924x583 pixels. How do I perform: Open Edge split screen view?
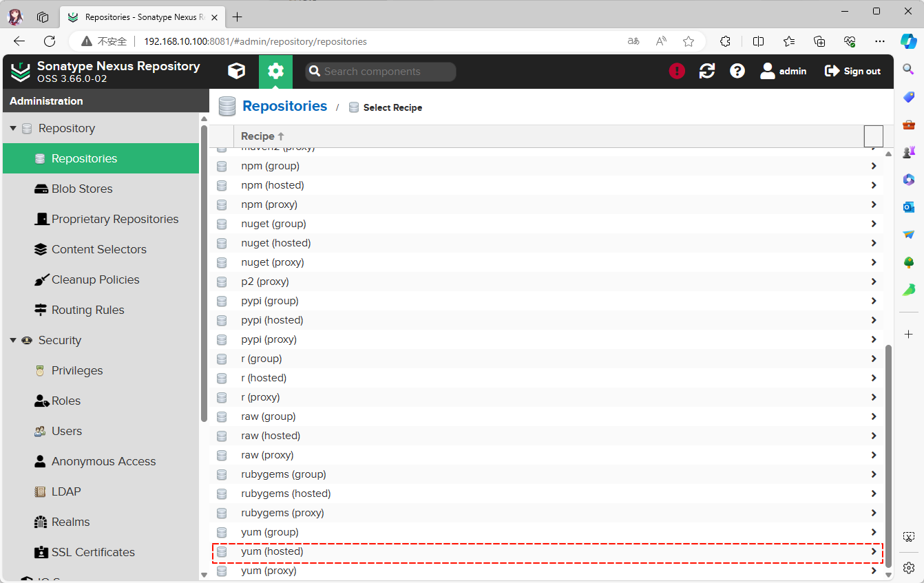click(x=758, y=41)
